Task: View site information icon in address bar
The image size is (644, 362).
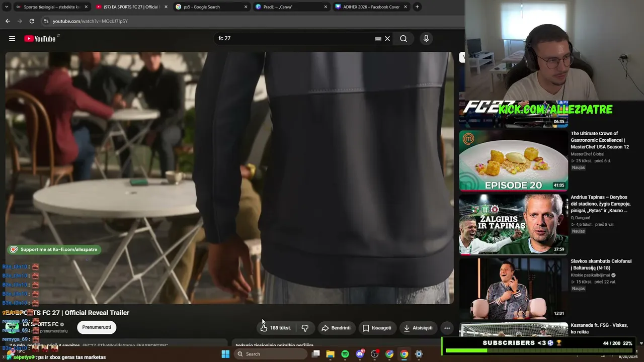Action: 46,21
